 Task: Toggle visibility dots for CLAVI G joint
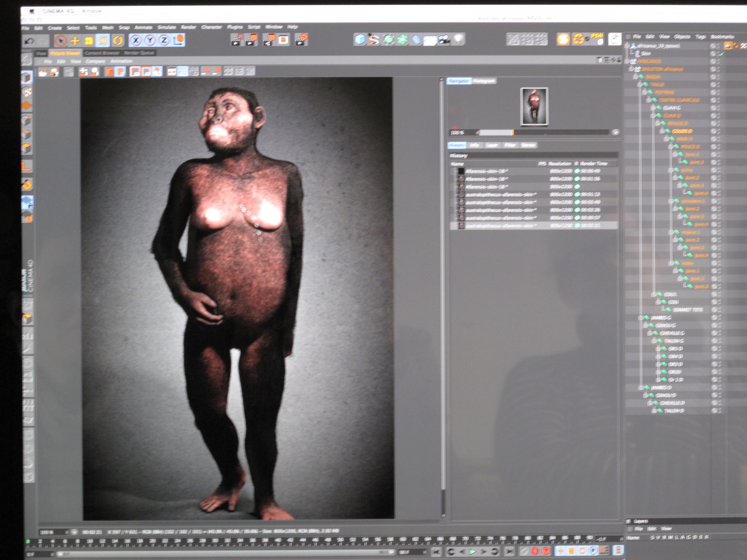718,108
